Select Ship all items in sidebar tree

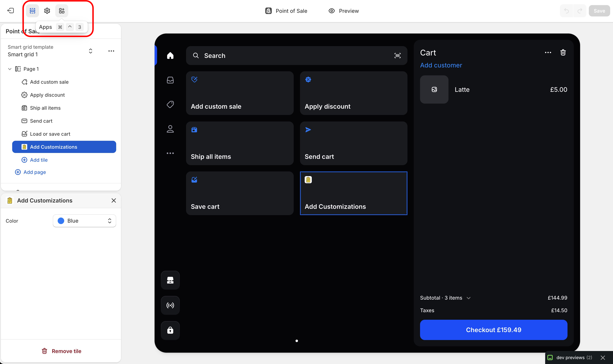coord(64,108)
